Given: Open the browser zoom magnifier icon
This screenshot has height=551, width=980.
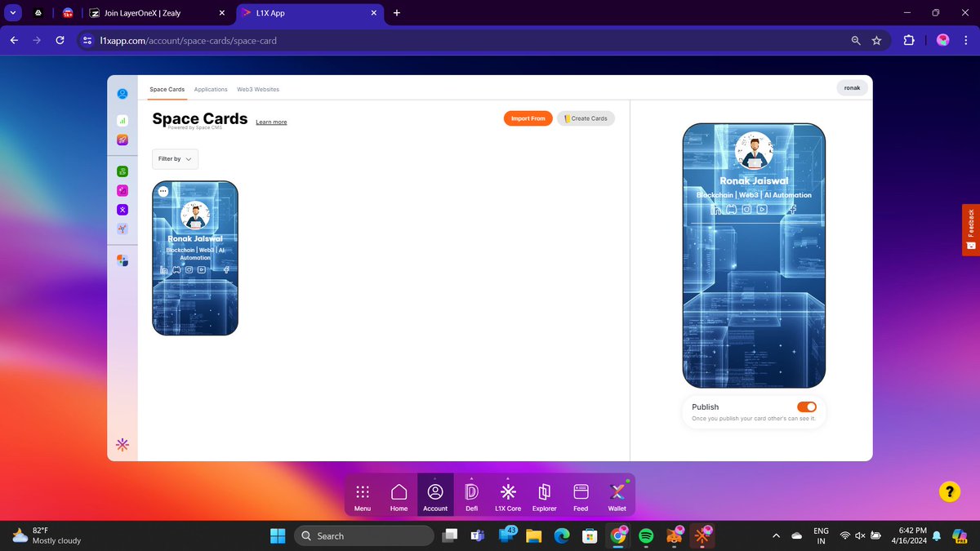Looking at the screenshot, I should (x=856, y=40).
